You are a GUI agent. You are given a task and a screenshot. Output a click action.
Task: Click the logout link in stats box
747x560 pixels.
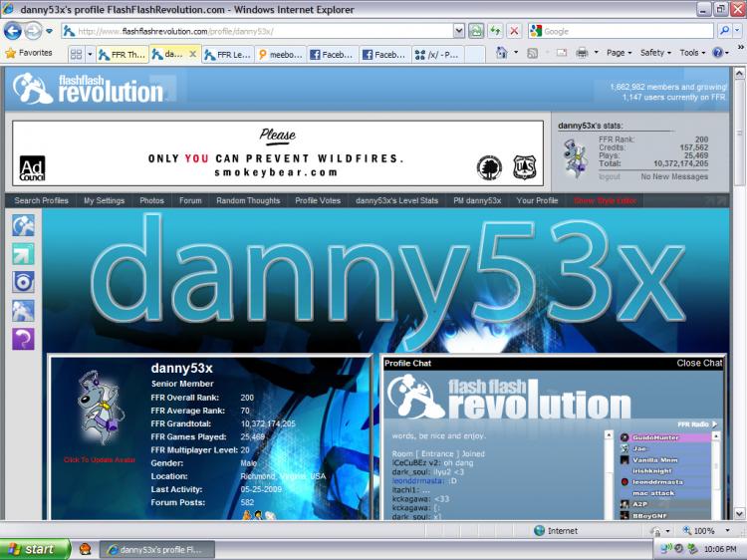pyautogui.click(x=610, y=176)
